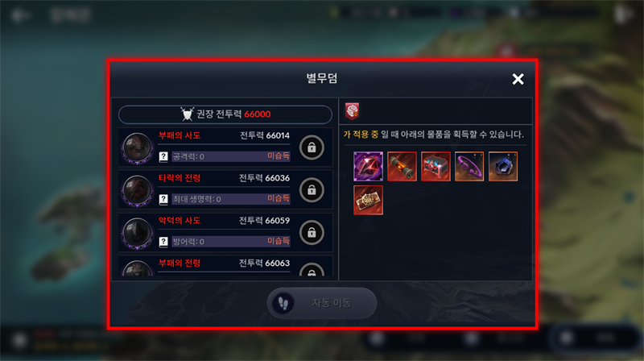Click the blue ore stone reward icon
644x361 pixels.
pyautogui.click(x=503, y=167)
